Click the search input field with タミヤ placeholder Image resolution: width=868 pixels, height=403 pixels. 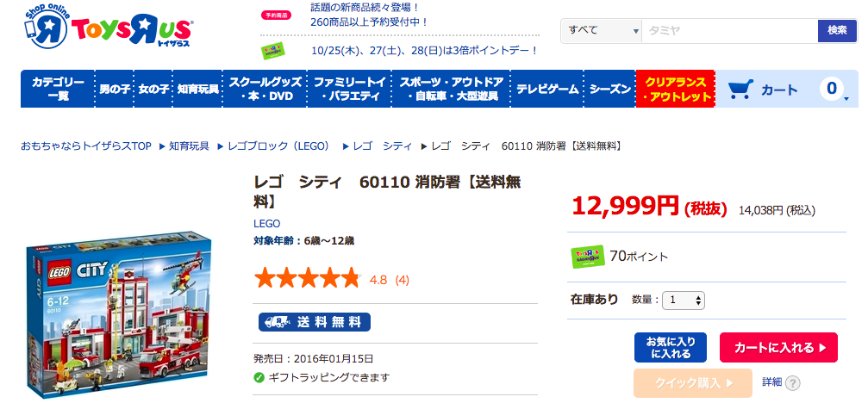click(x=729, y=30)
